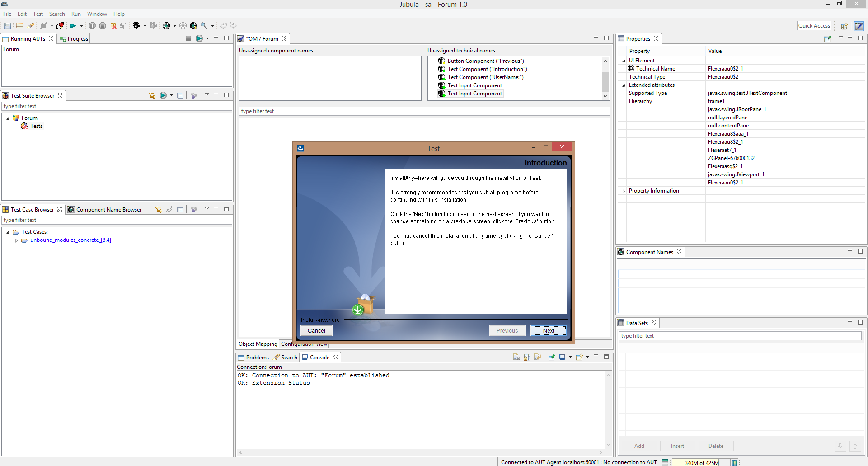The image size is (868, 466).
Task: Click the Unassigned technical names scrollbar thumb
Action: 605,82
